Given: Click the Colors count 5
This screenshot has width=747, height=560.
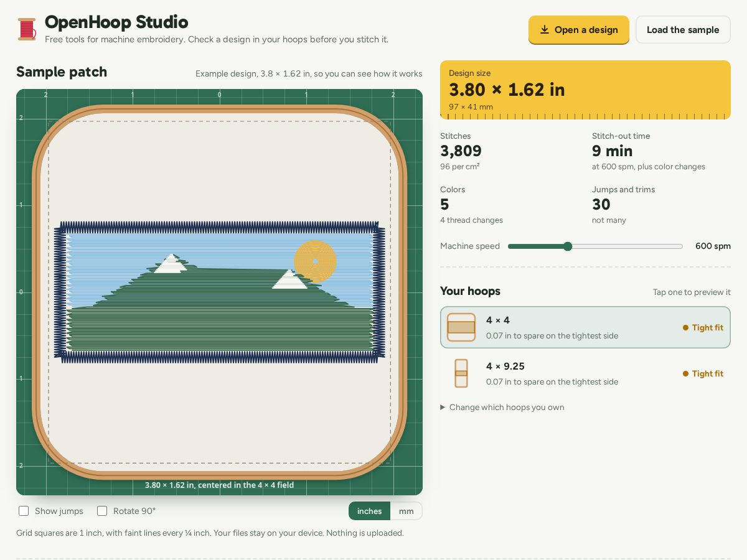Looking at the screenshot, I should click(444, 205).
